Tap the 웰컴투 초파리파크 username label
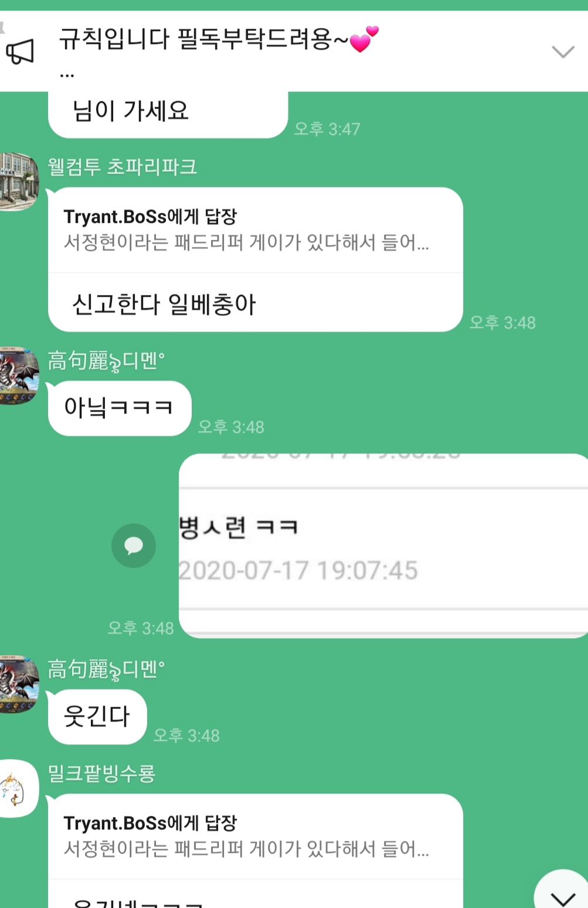The width and height of the screenshot is (588, 908). pos(122,167)
